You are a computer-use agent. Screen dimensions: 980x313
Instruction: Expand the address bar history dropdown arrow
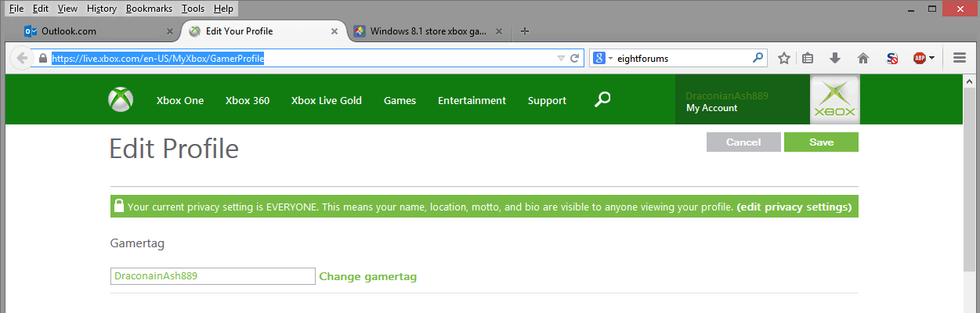coord(560,58)
